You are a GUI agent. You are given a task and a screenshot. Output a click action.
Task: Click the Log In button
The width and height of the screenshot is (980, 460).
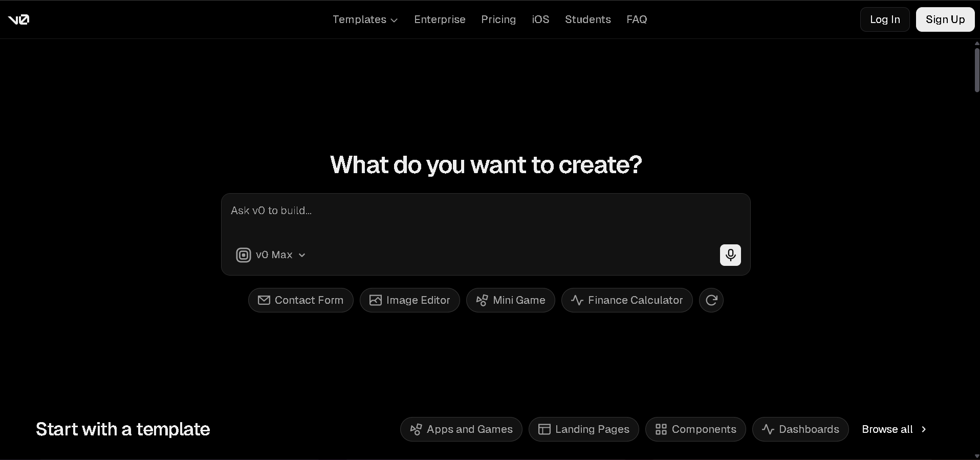coord(885,19)
